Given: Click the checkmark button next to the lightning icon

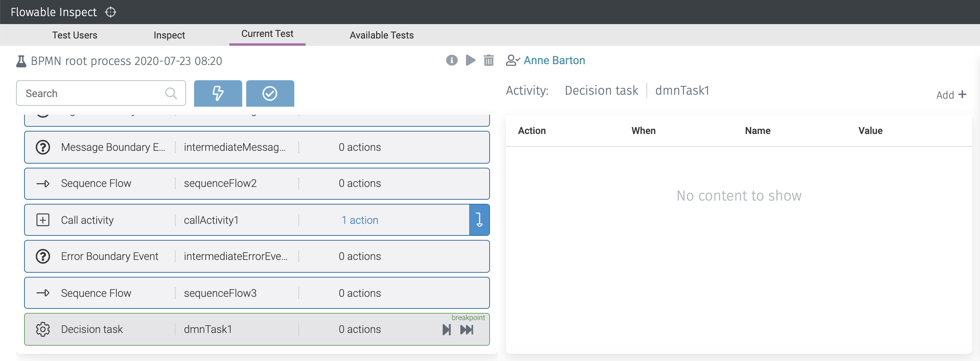Looking at the screenshot, I should (x=270, y=93).
